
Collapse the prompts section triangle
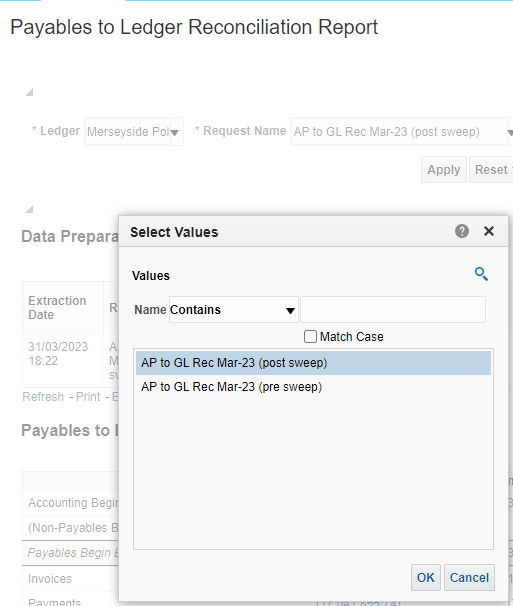coord(29,92)
